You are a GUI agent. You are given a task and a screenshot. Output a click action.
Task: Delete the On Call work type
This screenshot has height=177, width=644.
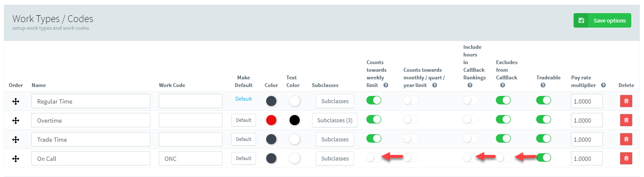click(626, 158)
